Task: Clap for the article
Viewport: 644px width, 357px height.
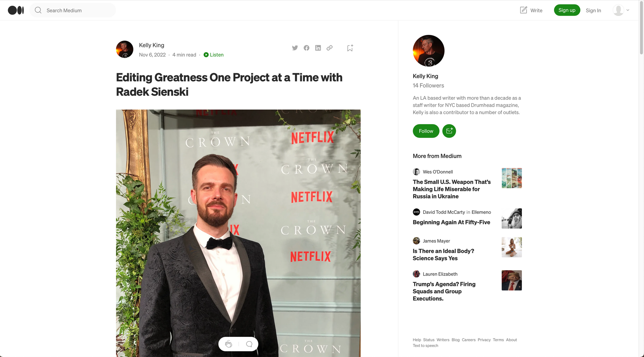Action: tap(228, 344)
